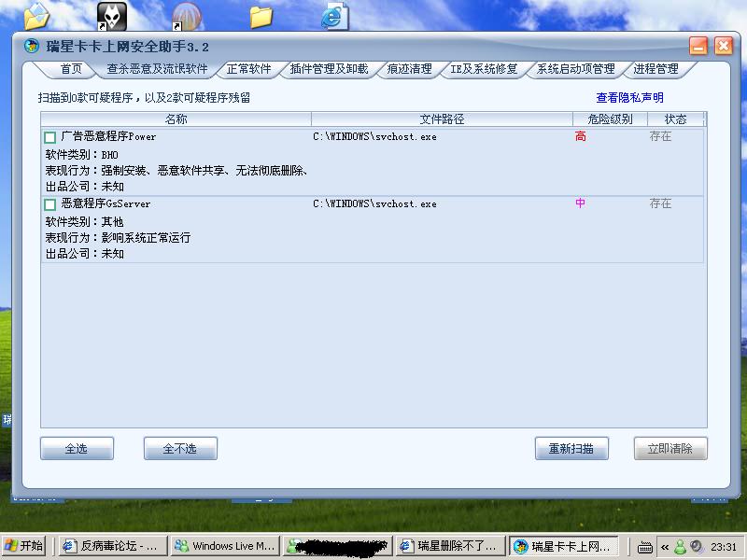
Task: Switch to 系统启动项管理 tab
Action: 576,69
